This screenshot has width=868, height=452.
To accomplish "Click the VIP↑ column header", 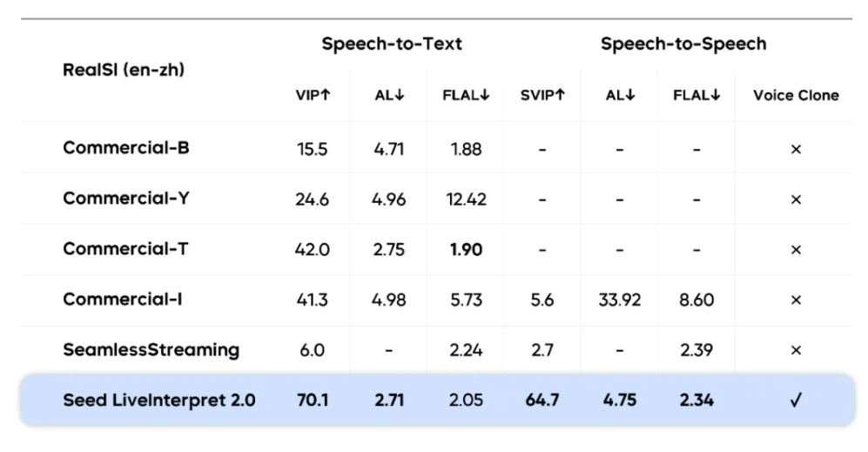I will click(x=313, y=96).
